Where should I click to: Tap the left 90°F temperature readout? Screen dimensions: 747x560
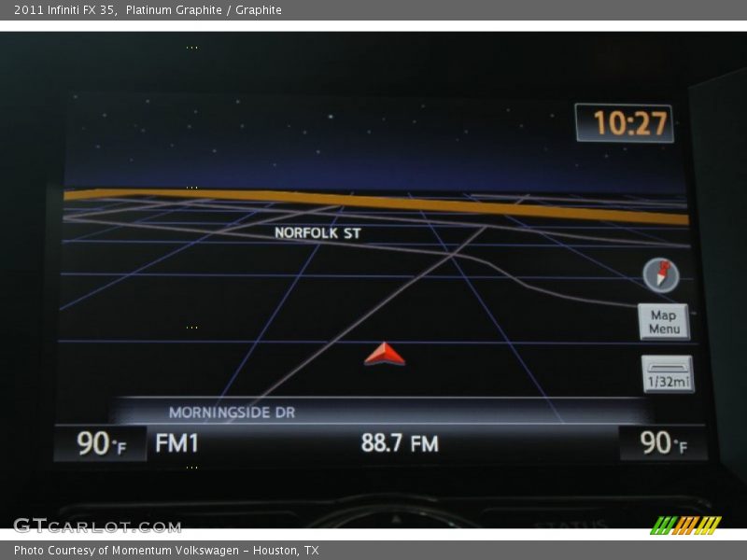point(101,443)
